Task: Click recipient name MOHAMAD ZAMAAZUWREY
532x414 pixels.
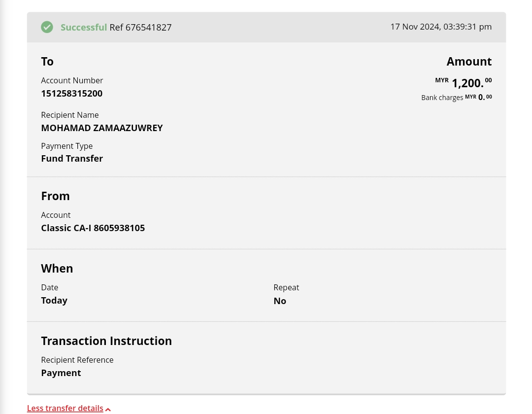Action: pos(101,128)
